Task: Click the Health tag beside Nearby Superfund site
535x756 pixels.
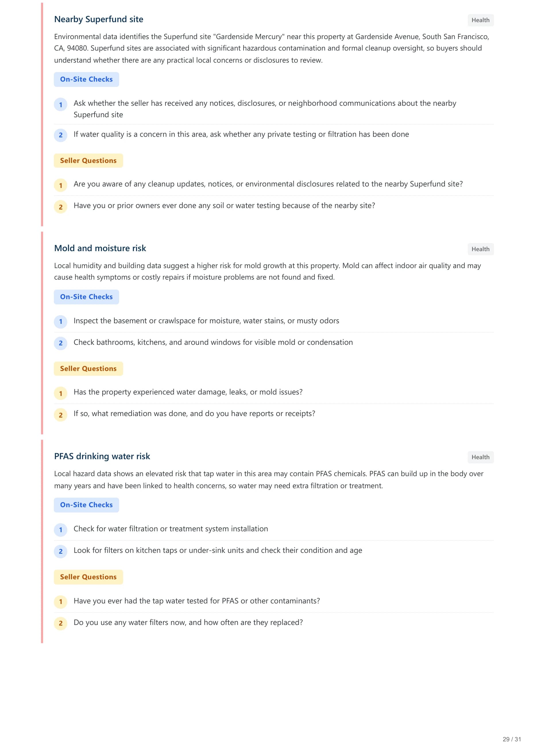Action: tap(480, 20)
